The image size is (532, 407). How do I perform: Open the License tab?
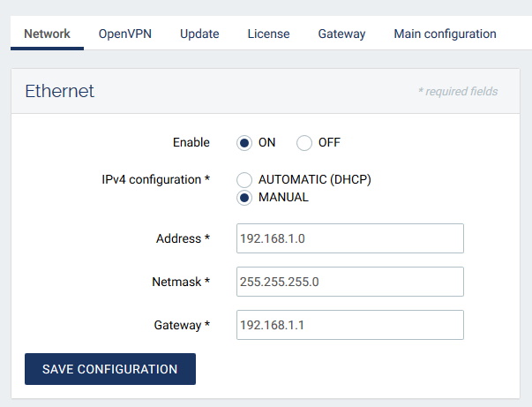268,34
